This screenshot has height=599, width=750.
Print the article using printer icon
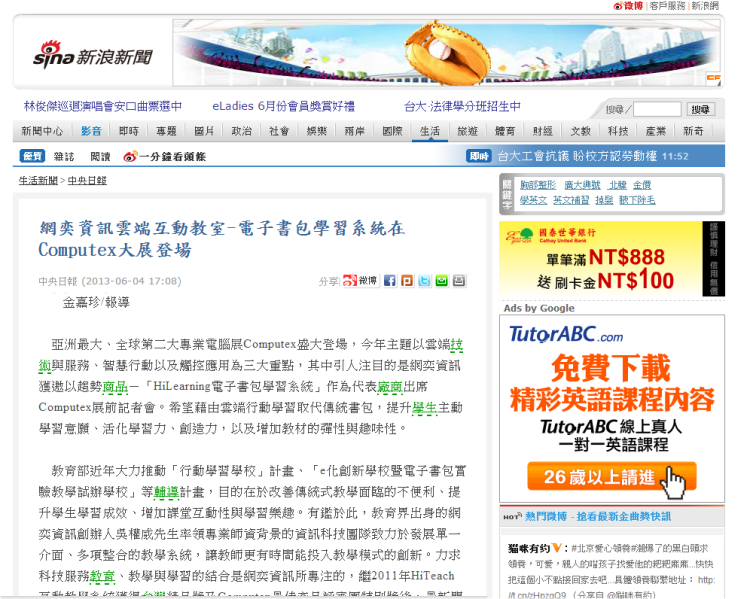click(x=459, y=280)
